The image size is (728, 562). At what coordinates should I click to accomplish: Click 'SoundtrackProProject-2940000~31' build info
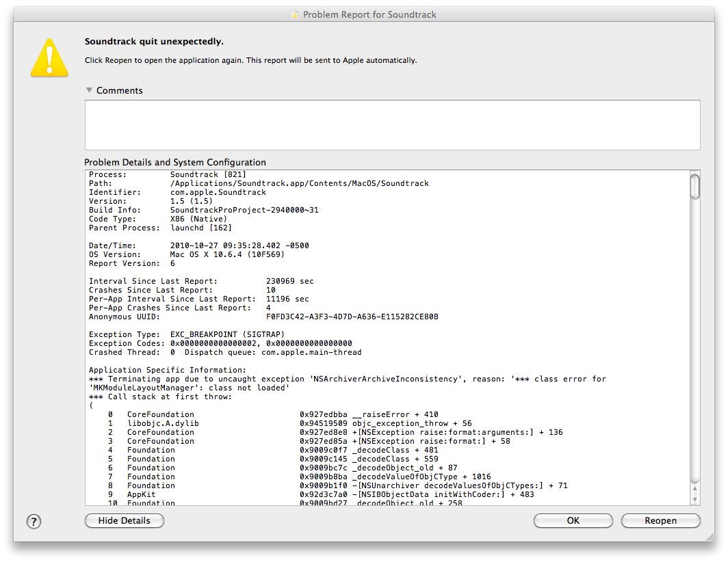tap(244, 210)
